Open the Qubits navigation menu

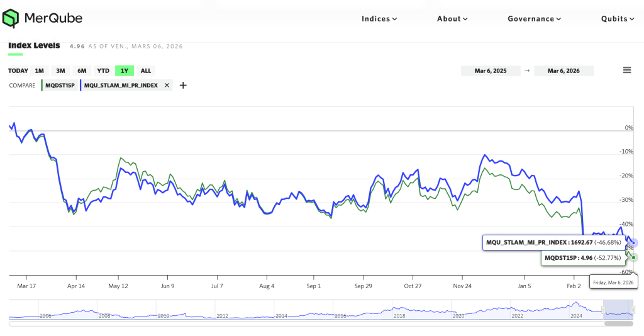618,19
